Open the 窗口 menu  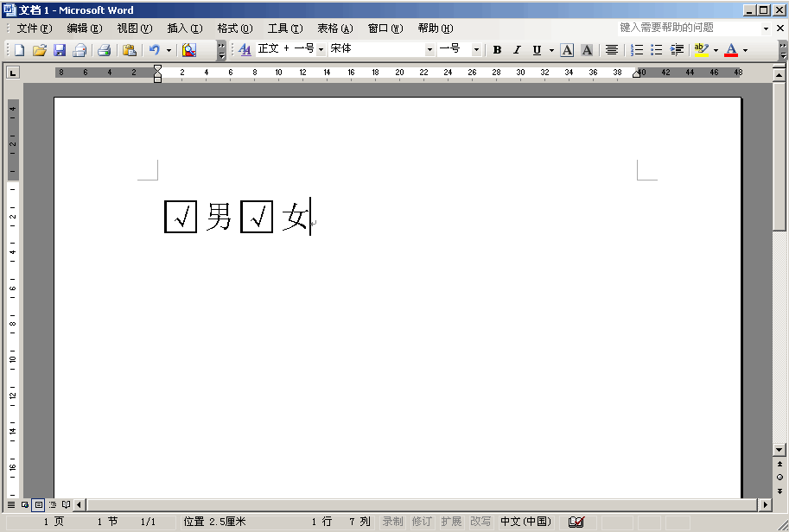point(385,28)
